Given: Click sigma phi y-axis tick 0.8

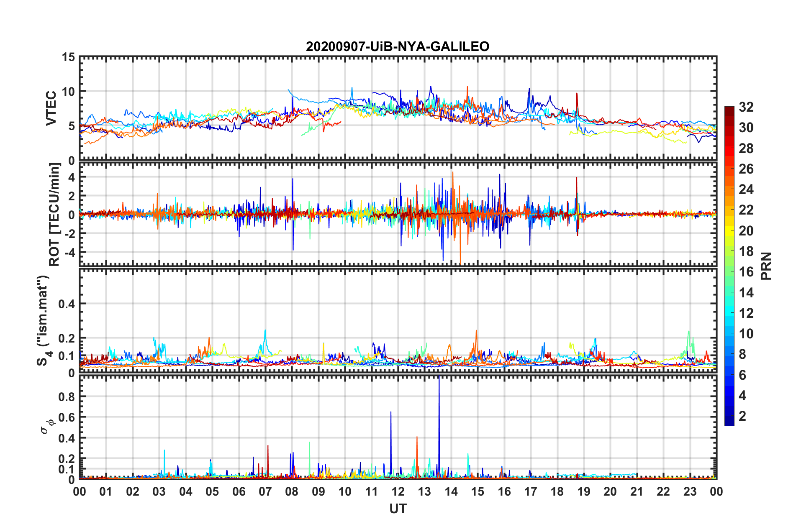Looking at the screenshot, I should 66,396.
